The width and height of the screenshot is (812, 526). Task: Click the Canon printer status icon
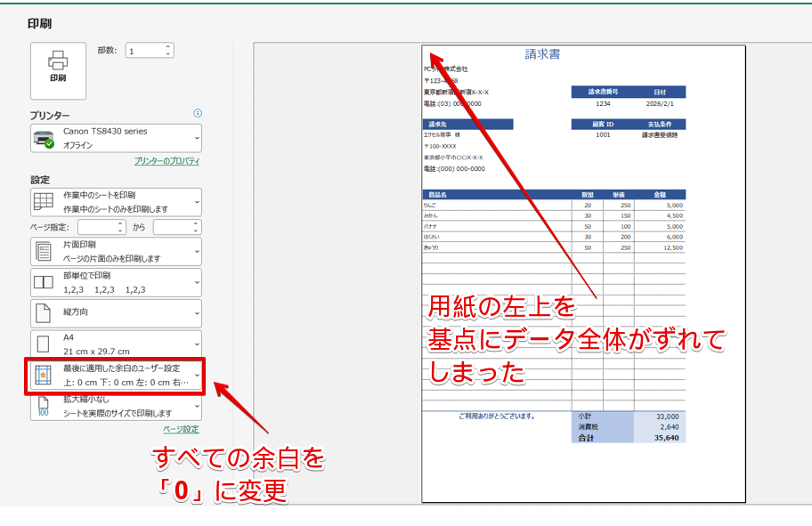click(x=45, y=138)
